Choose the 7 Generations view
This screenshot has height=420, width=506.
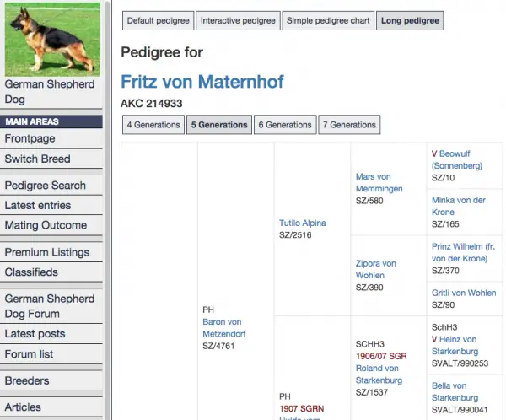click(349, 125)
